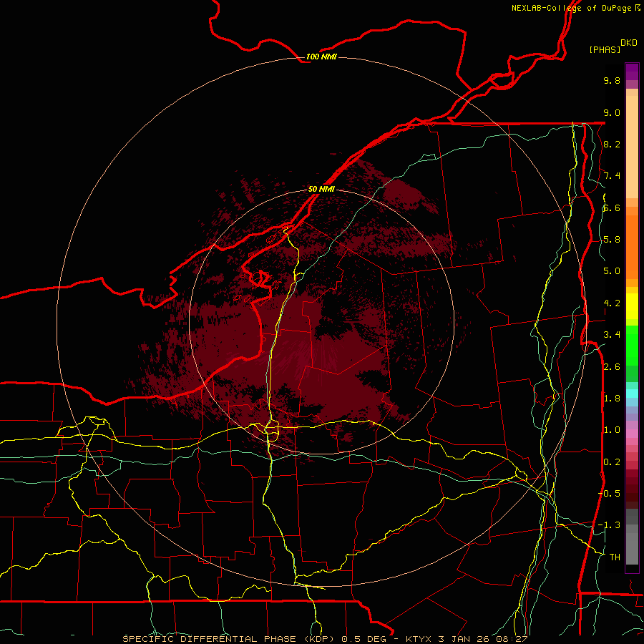Select the pale peach segment of color bar
The image size is (644, 644).
(632, 147)
